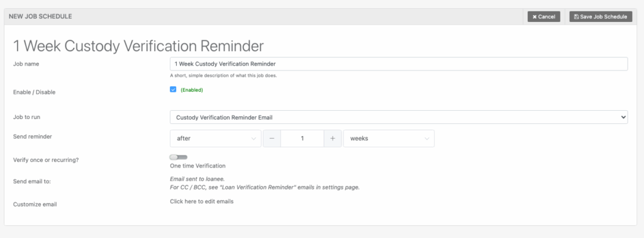Click the CC / BCC settings page note
This screenshot has width=644, height=238.
(x=265, y=188)
